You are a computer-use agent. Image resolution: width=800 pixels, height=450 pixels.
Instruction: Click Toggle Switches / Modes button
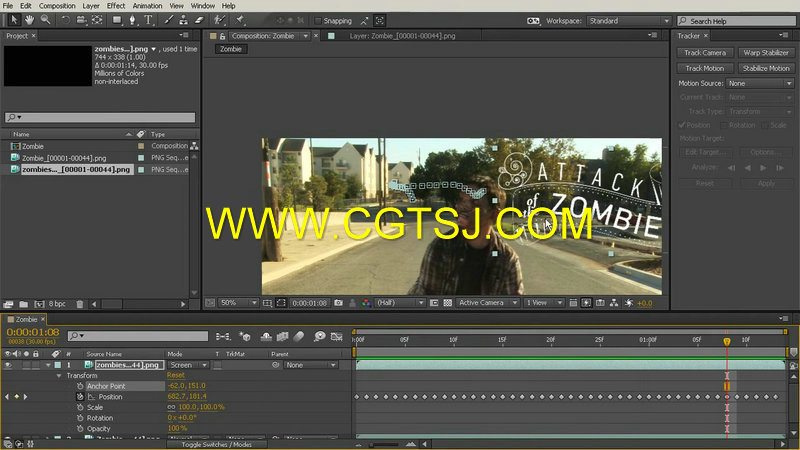(x=217, y=444)
